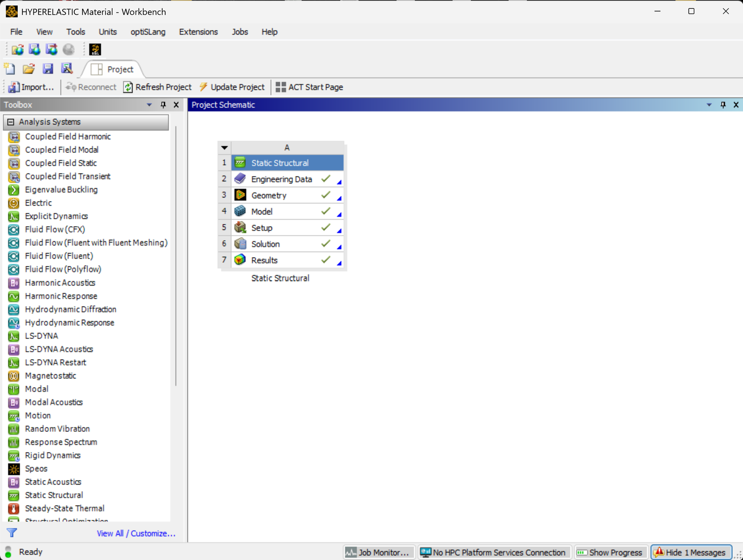The height and width of the screenshot is (560, 743).
Task: Toggle pin on the Toolbox panel
Action: pos(163,105)
